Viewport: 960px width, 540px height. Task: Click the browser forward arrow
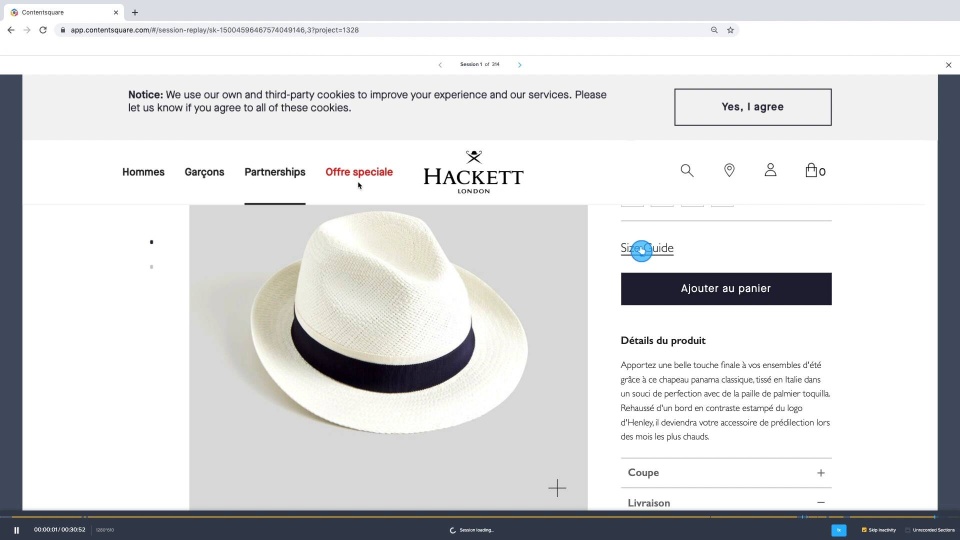(x=27, y=30)
